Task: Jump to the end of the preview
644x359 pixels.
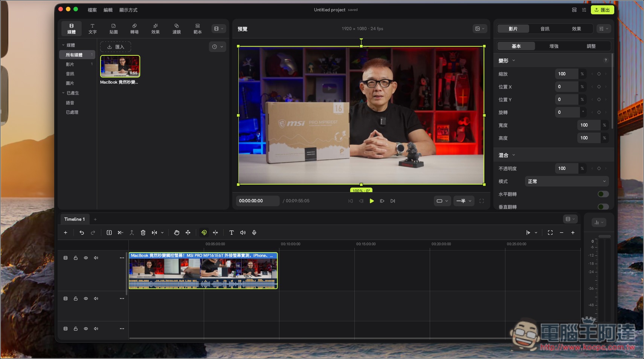Action: point(393,201)
